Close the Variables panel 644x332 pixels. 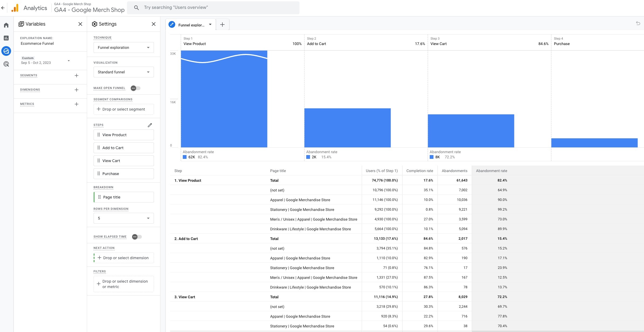pyautogui.click(x=80, y=24)
